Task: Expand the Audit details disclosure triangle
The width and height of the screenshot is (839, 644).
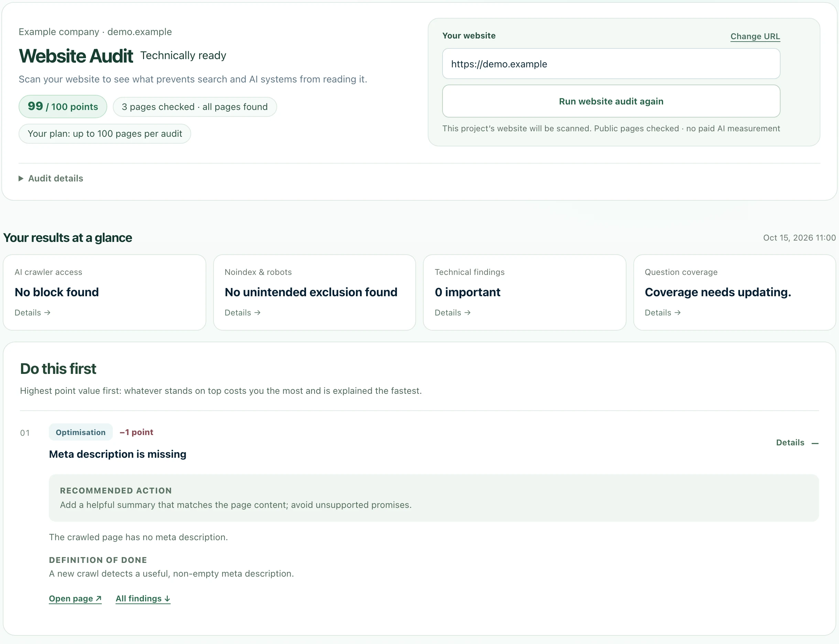Action: pyautogui.click(x=21, y=178)
